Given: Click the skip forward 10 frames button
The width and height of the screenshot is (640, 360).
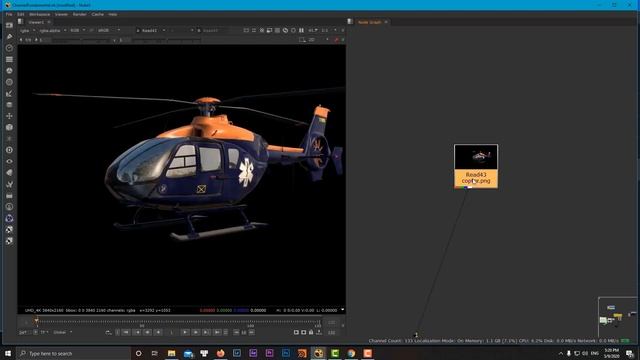Looking at the screenshot, I should 251,333.
